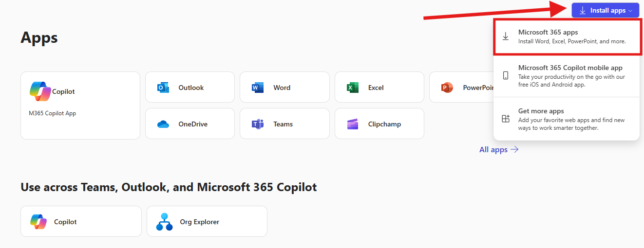Click the large Copilot logo in Apps
The height and width of the screenshot is (248, 644).
tap(40, 91)
